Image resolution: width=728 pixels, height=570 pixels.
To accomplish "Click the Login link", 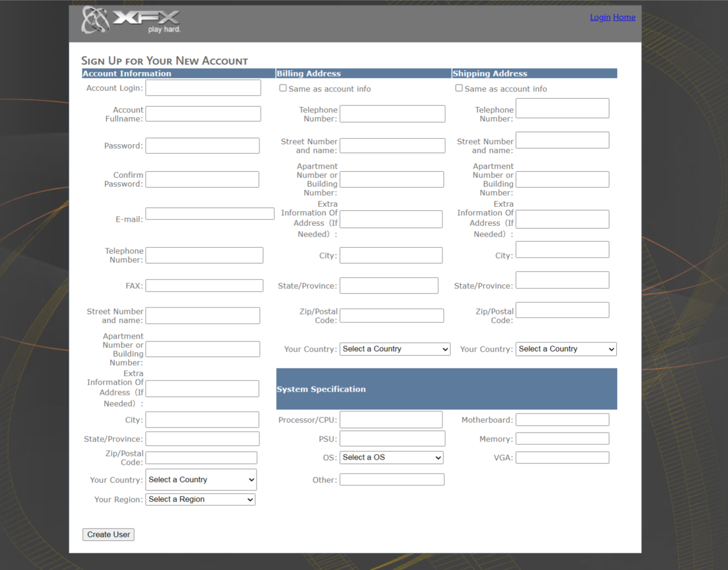I will pos(600,17).
